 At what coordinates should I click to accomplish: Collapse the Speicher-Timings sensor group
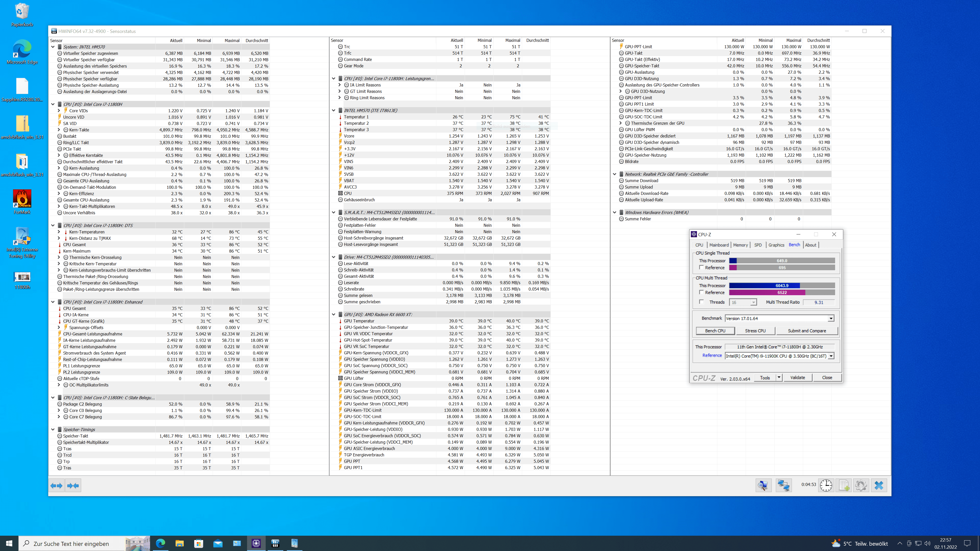53,430
